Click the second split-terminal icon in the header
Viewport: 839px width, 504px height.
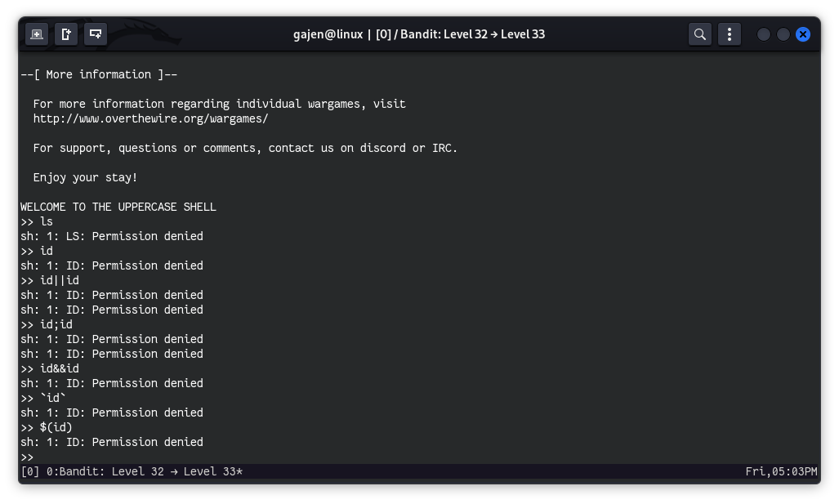point(66,34)
